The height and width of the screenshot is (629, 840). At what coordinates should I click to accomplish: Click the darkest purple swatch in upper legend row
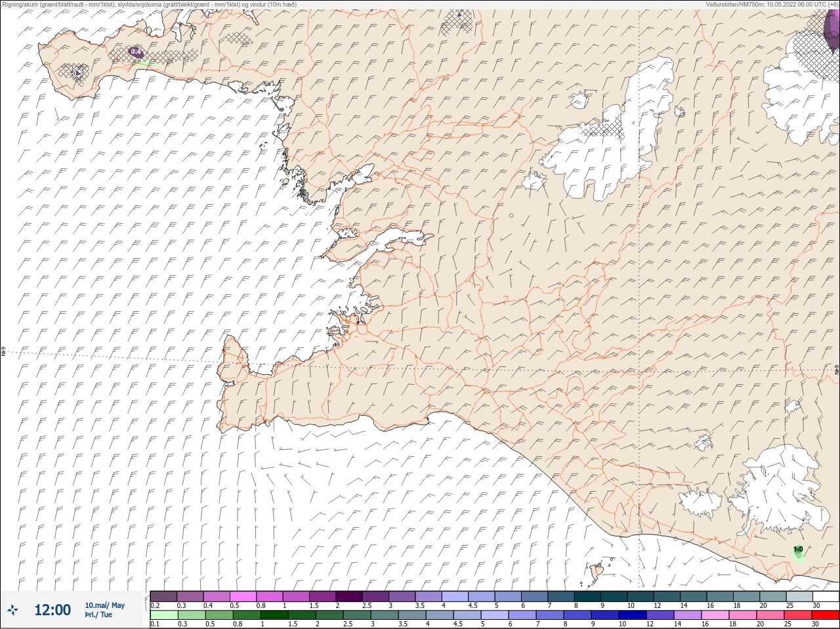[x=348, y=596]
